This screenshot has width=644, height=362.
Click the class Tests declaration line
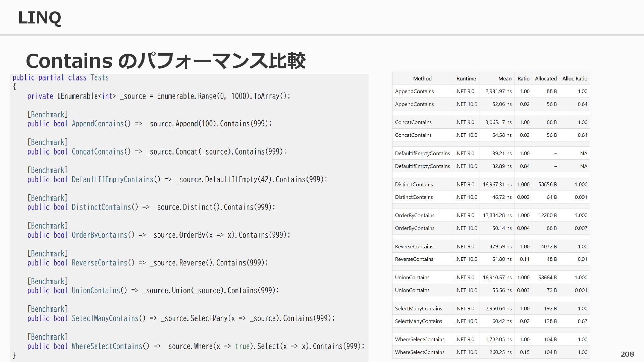[61, 78]
